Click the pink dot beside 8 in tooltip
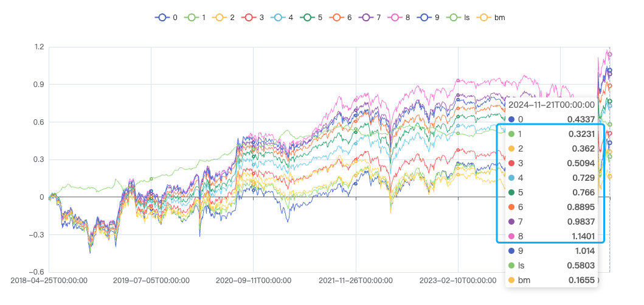Screen dimensions: 644x305 [511, 236]
